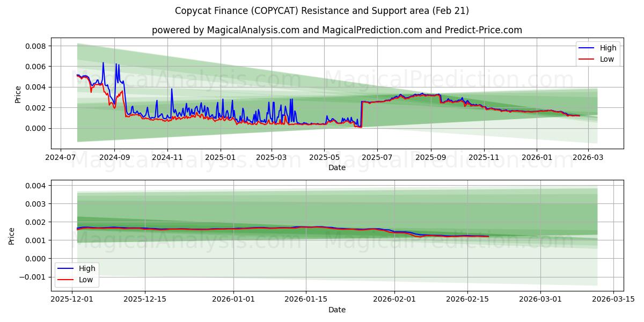Click the '2026-03-01' tick label
The height and width of the screenshot is (322, 644).
[x=540, y=300]
